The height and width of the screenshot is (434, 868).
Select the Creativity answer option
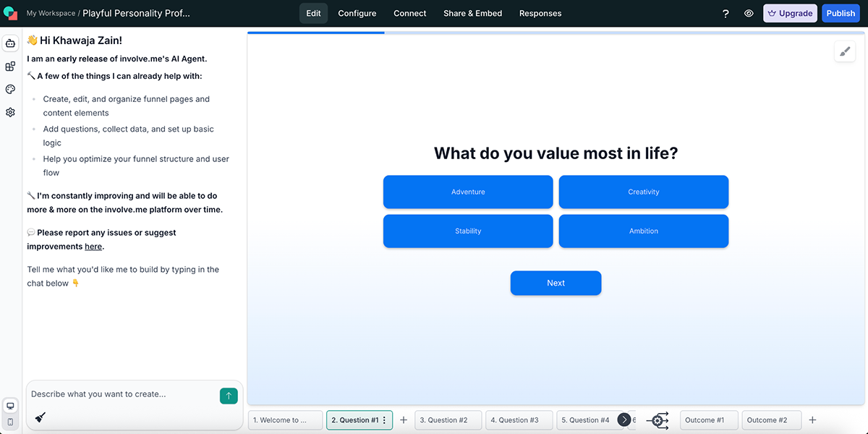click(x=643, y=192)
